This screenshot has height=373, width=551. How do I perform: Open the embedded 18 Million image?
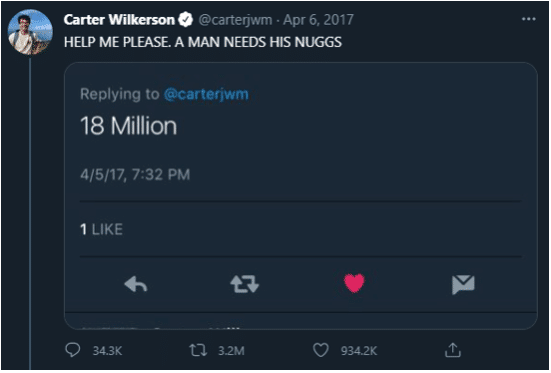[x=301, y=196]
